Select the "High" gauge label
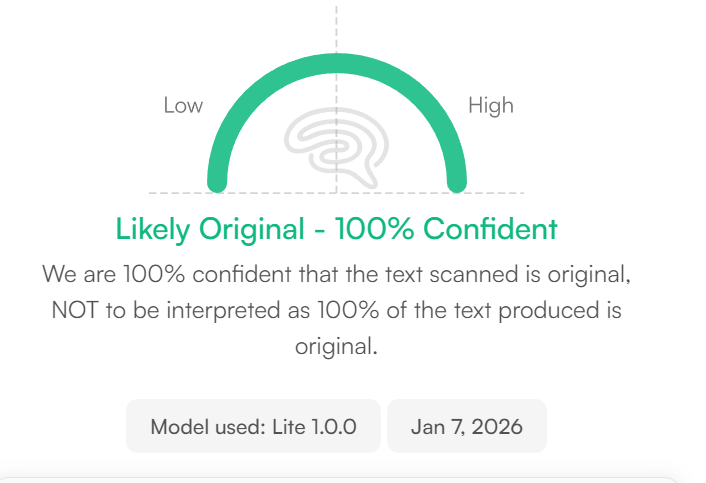 click(x=490, y=105)
